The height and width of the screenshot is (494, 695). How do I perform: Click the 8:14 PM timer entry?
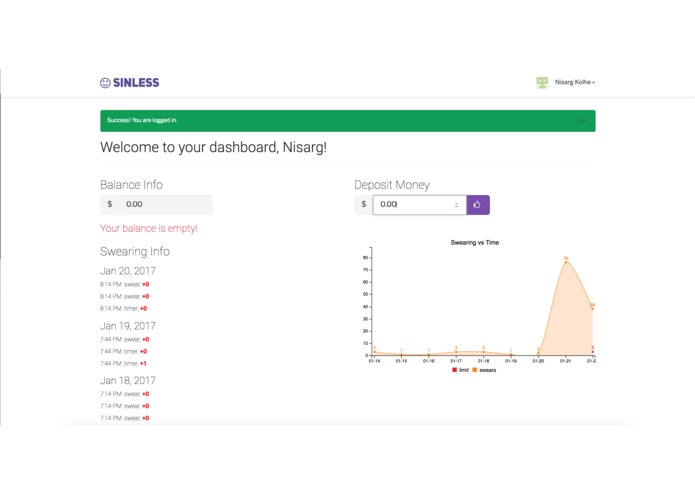[123, 308]
